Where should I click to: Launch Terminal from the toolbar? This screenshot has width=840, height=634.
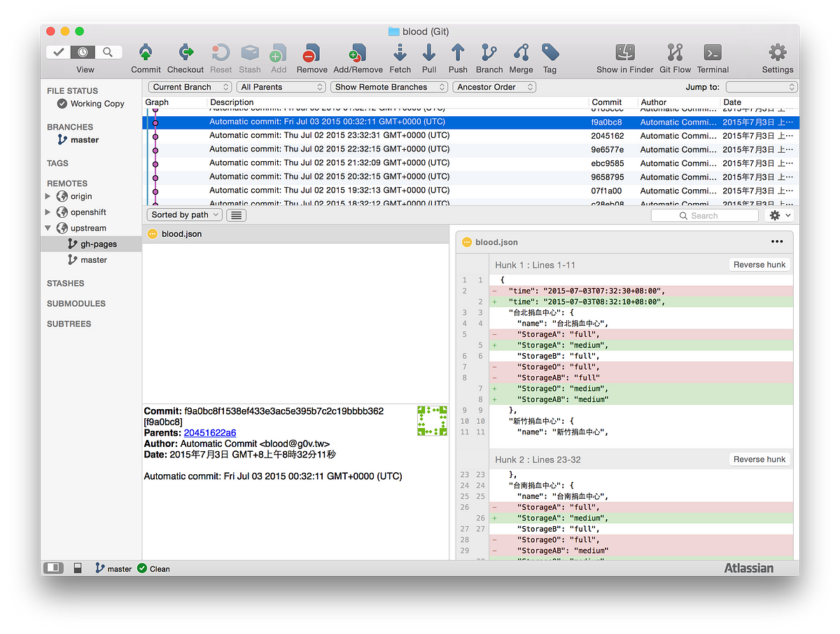click(x=713, y=53)
